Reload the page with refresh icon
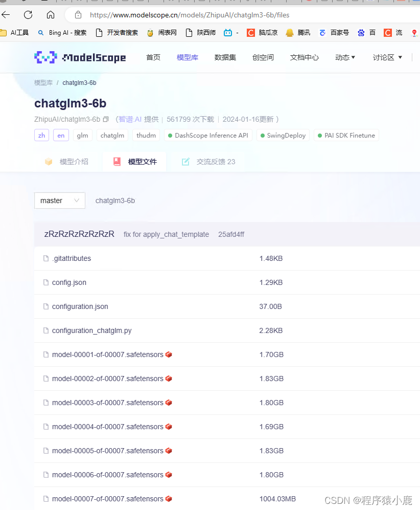 28,15
